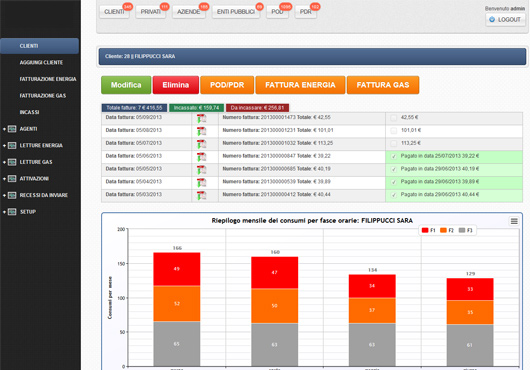This screenshot has width=530, height=370.
Task: Click the RECESSI DA INVIARE sidebar icon
Action: [x=12, y=195]
